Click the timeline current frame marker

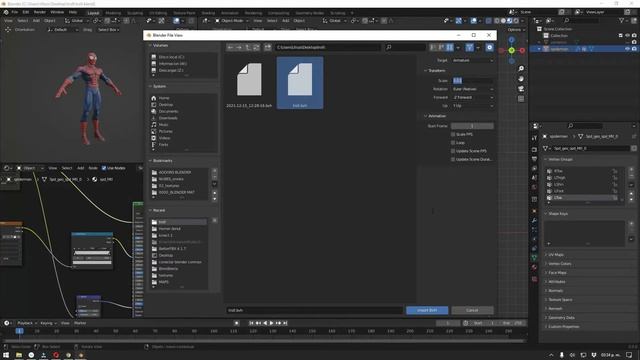click(x=19, y=331)
